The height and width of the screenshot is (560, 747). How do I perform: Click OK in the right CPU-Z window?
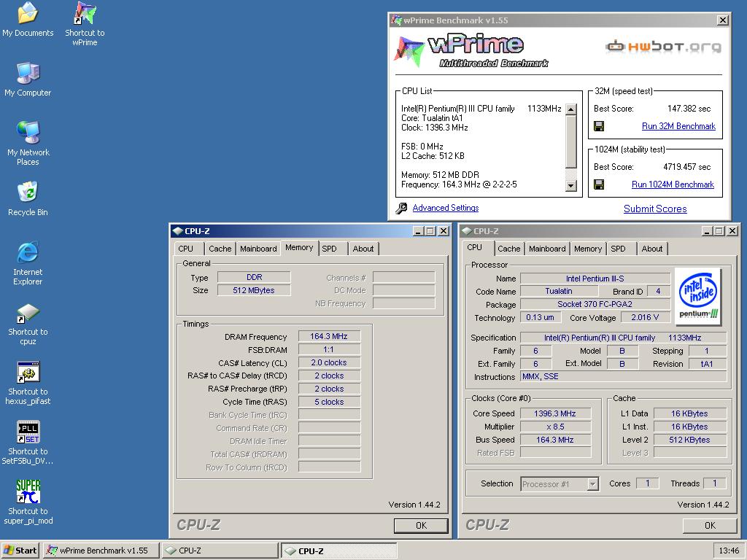click(x=710, y=525)
